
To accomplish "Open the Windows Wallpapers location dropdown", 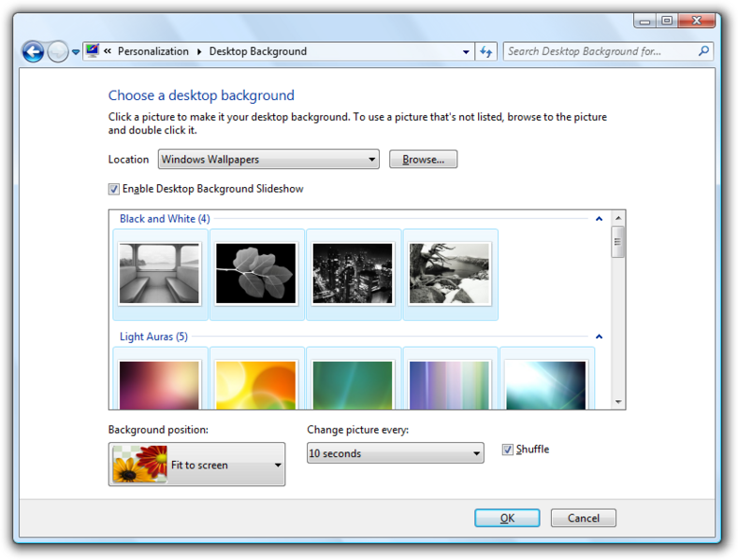I will coord(268,159).
